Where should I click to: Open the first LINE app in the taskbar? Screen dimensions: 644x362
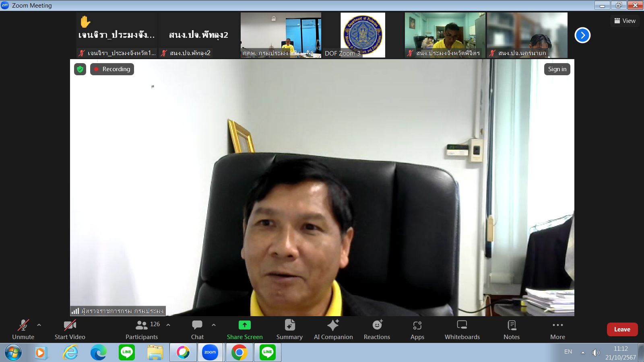[x=127, y=353]
